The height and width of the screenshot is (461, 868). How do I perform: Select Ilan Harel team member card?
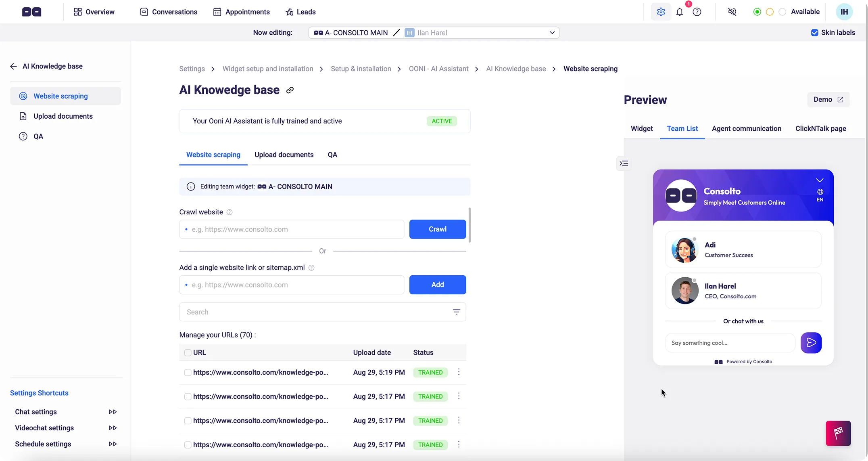743,291
